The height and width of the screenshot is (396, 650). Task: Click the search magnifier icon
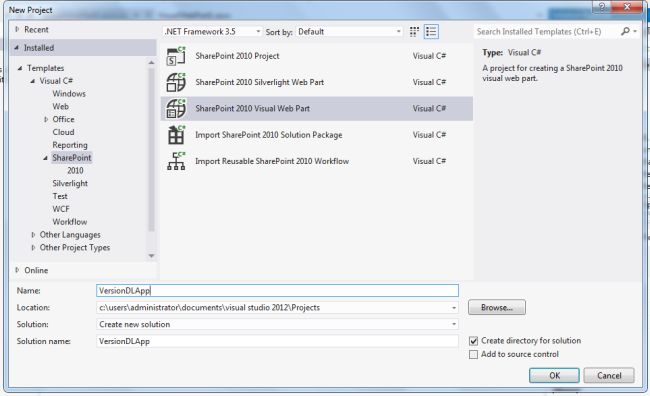pyautogui.click(x=625, y=32)
